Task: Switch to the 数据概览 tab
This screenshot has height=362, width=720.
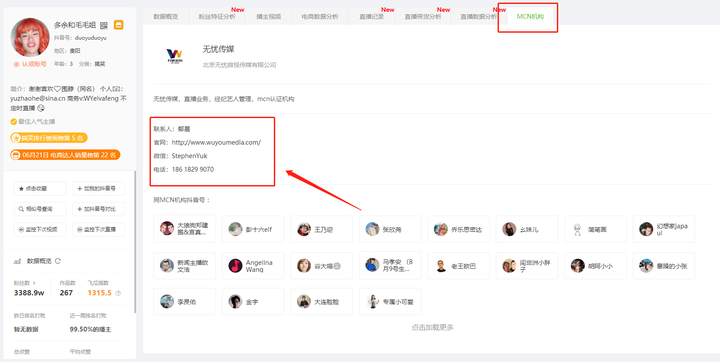Action: 165,17
